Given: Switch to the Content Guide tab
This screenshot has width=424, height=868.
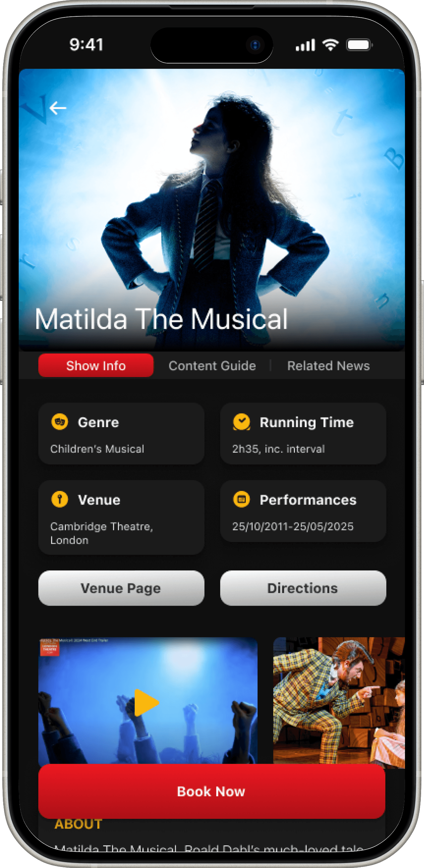Looking at the screenshot, I should click(x=212, y=366).
